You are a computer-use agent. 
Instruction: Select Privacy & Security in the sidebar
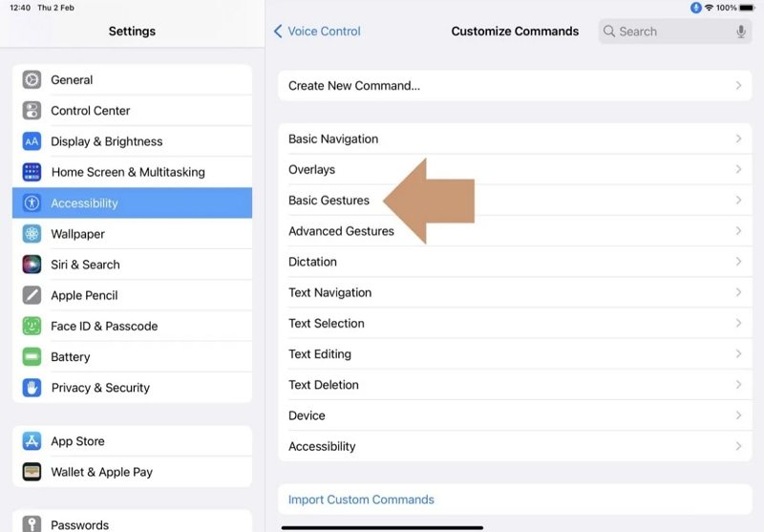[x=100, y=388]
